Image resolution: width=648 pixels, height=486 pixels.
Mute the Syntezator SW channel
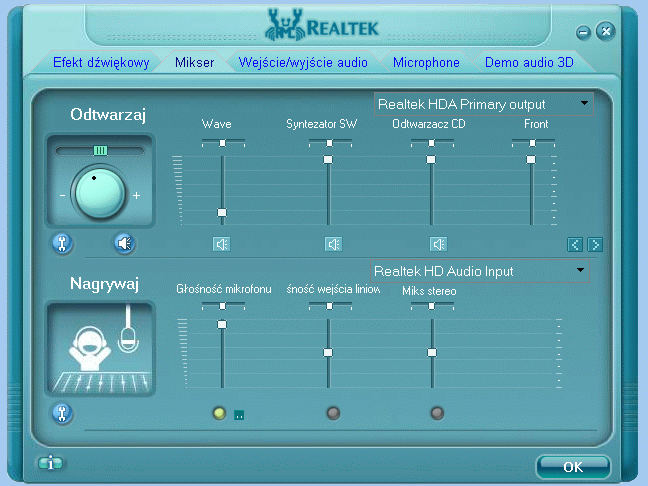click(333, 244)
